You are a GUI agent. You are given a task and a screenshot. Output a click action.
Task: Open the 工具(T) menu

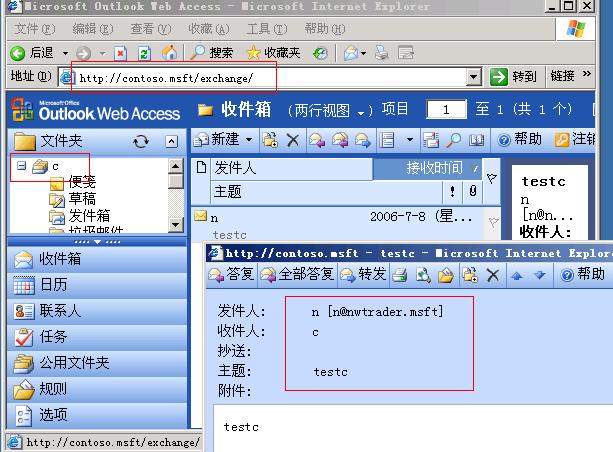(x=266, y=29)
